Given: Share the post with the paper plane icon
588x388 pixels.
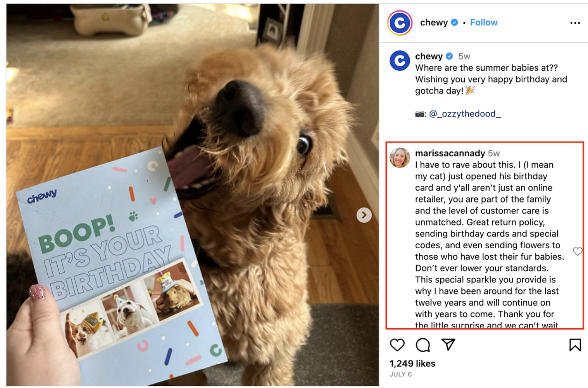Looking at the screenshot, I should 448,345.
